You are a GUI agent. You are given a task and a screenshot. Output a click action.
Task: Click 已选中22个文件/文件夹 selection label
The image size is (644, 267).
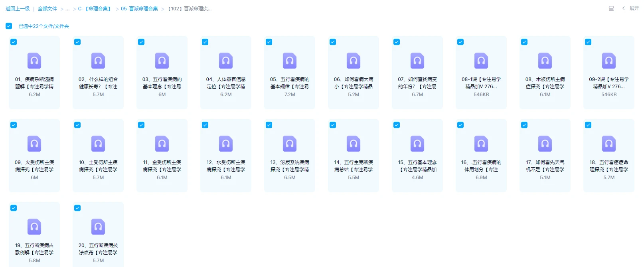click(x=44, y=26)
